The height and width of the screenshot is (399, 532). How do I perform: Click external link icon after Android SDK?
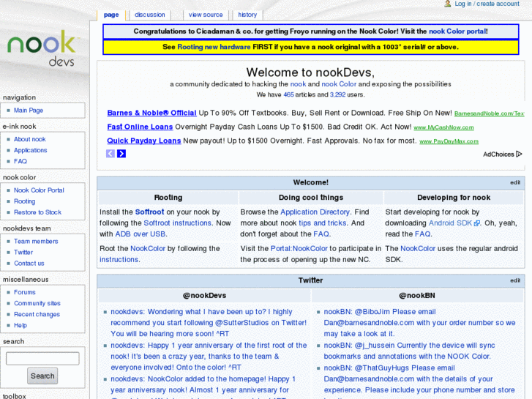(x=476, y=223)
